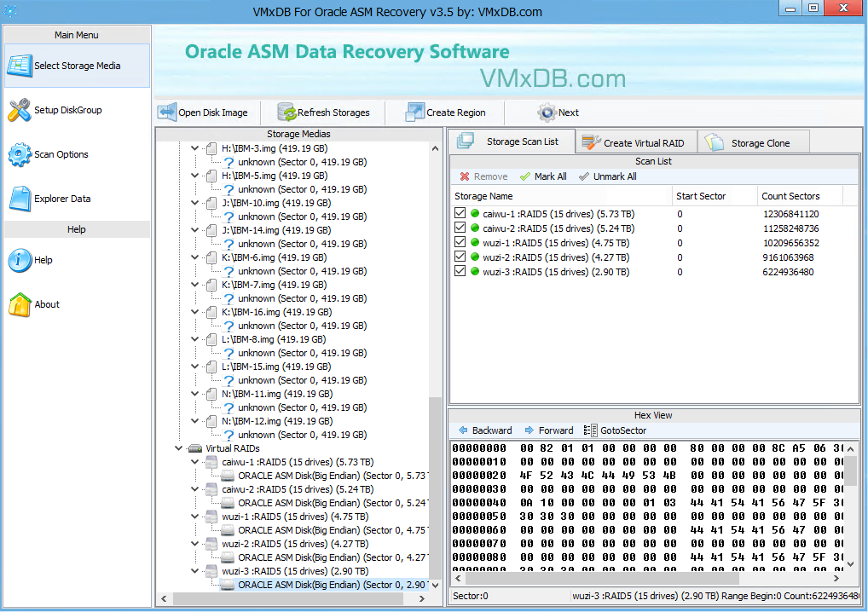This screenshot has height=612, width=868.
Task: Click the Start Sector column header
Action: (x=714, y=196)
